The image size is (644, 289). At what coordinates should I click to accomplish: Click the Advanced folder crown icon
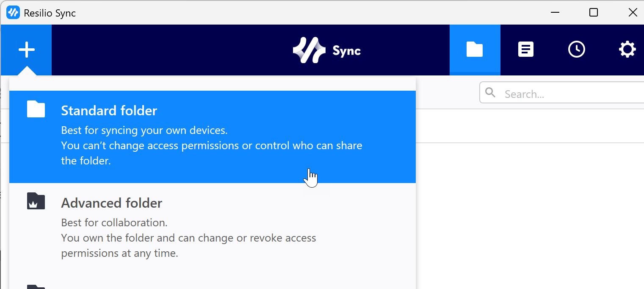(36, 201)
